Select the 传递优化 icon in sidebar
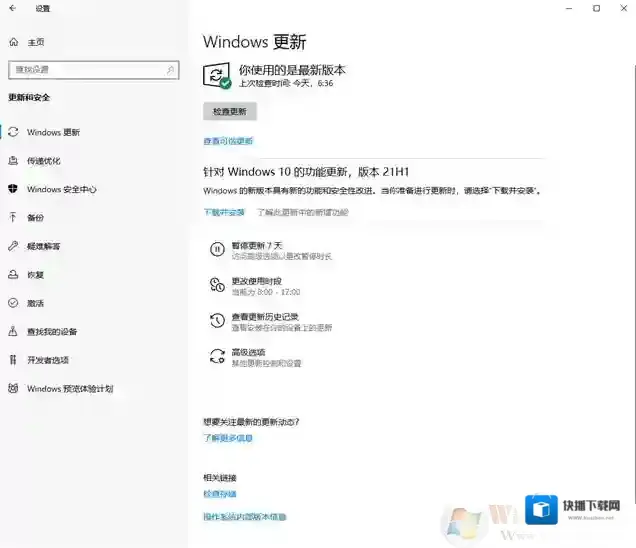Screen dimensions: 636x548 pyautogui.click(x=14, y=161)
